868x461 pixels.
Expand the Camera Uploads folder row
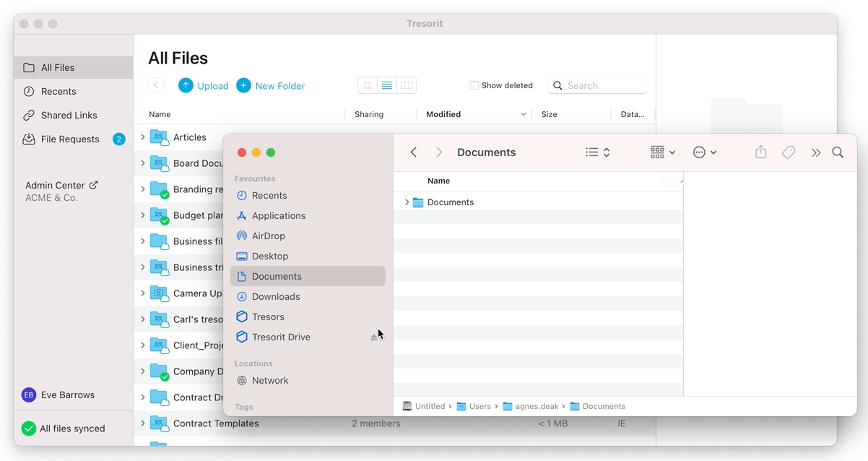tap(143, 293)
